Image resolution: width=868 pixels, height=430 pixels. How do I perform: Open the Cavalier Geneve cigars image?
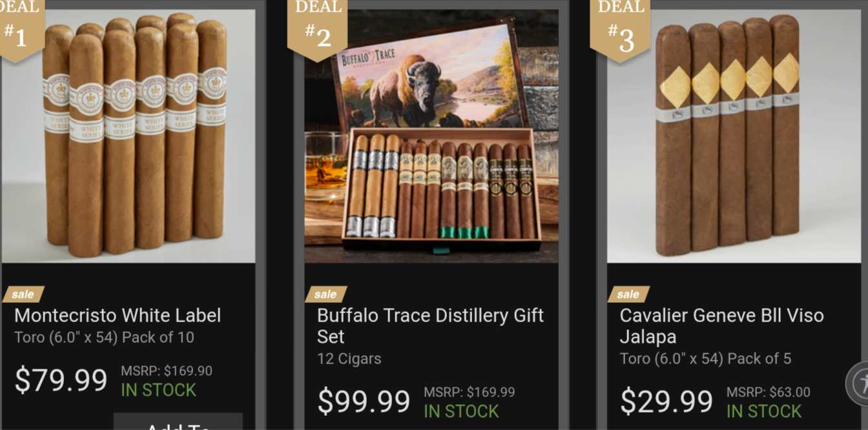tap(734, 136)
